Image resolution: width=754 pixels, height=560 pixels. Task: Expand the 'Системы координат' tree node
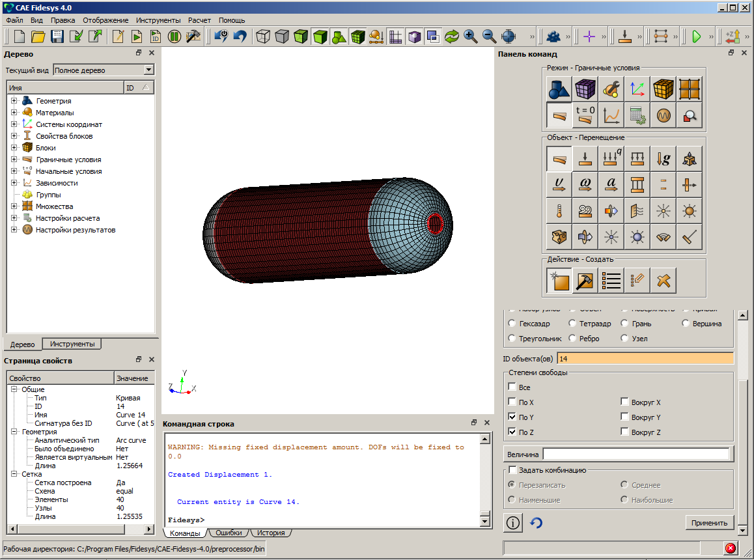point(14,124)
